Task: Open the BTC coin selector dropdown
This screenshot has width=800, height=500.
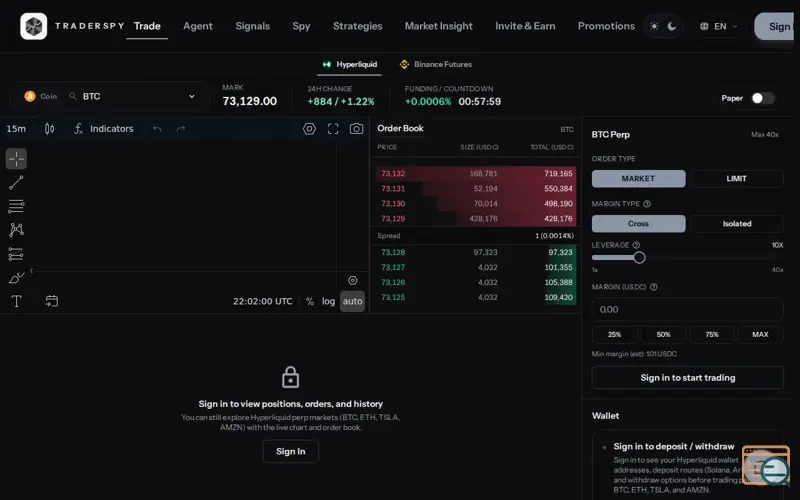Action: click(x=110, y=96)
